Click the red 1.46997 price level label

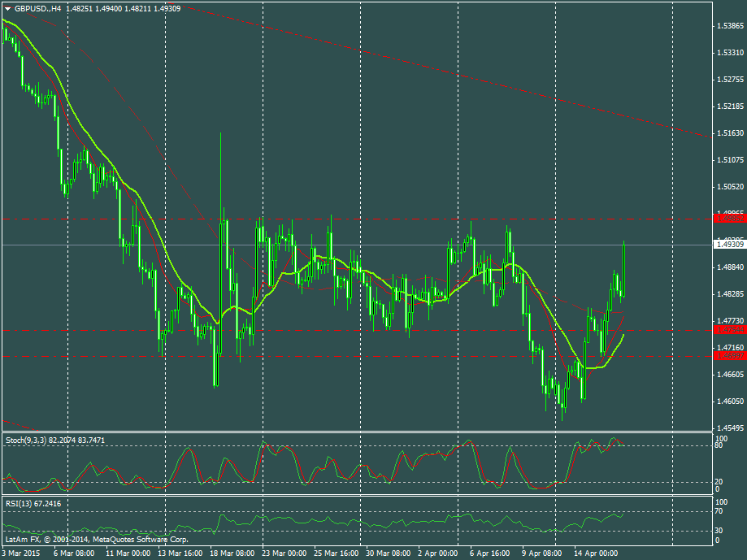[728, 356]
